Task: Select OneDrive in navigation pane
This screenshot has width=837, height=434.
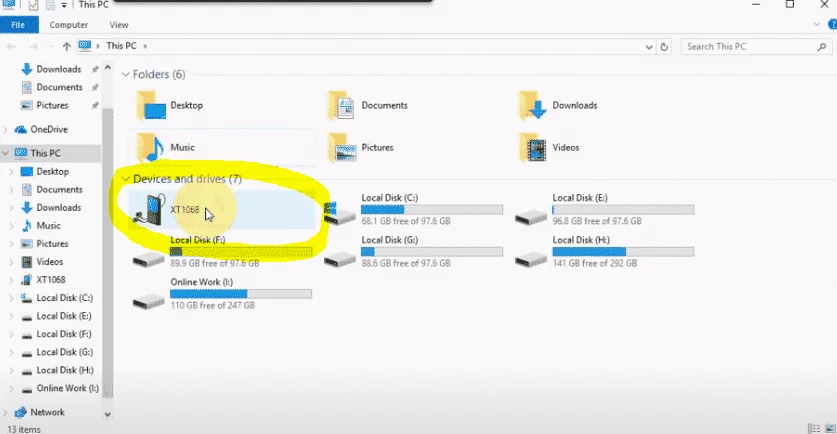Action: pyautogui.click(x=49, y=130)
